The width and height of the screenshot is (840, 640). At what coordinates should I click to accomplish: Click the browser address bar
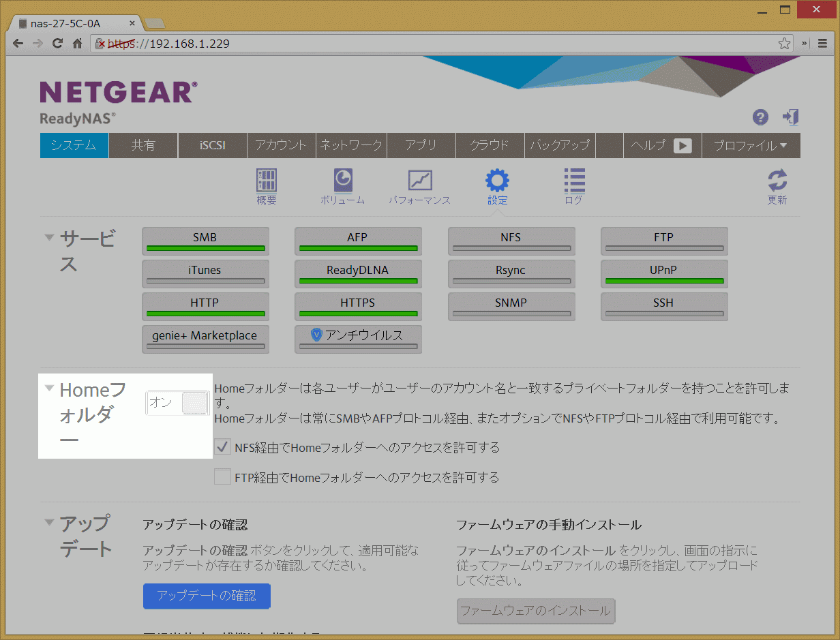[436, 44]
